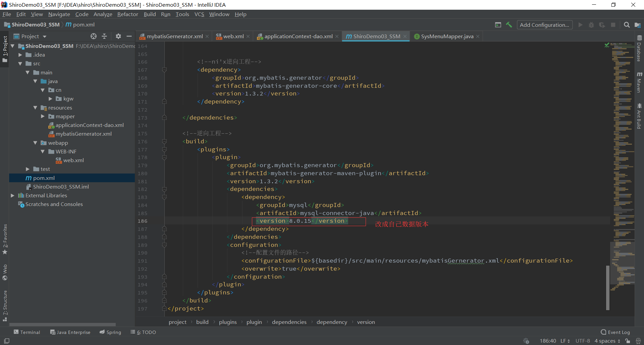Toggle fold marker at line 189 configuration
This screenshot has width=644, height=345.
[164, 245]
